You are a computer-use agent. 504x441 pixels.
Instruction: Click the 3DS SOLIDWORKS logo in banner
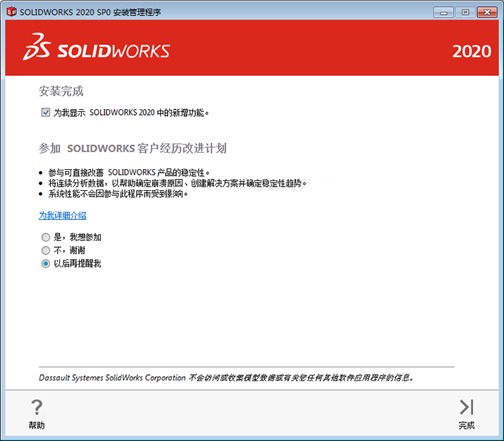coord(96,47)
